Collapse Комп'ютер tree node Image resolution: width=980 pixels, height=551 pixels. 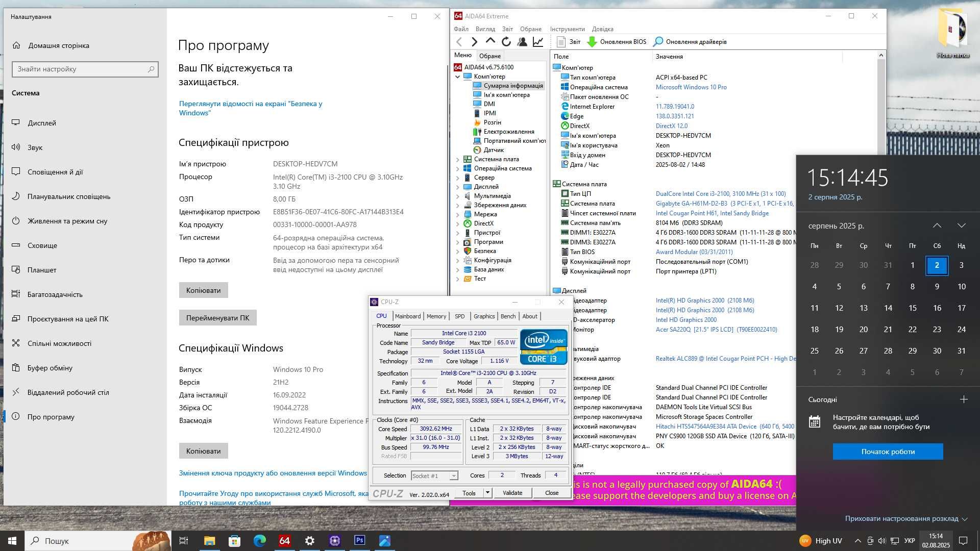(457, 77)
